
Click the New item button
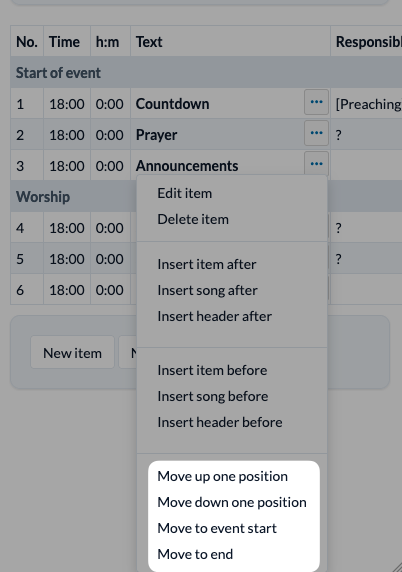72,353
